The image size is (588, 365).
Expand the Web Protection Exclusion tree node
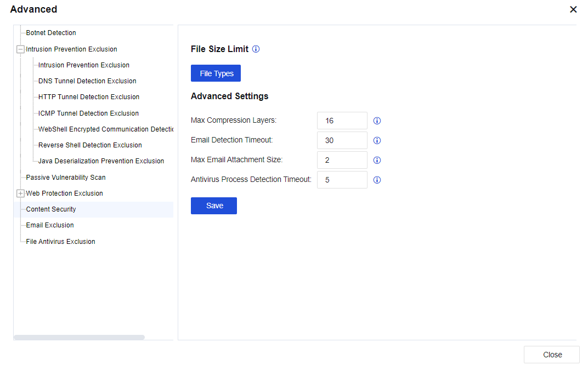point(21,193)
